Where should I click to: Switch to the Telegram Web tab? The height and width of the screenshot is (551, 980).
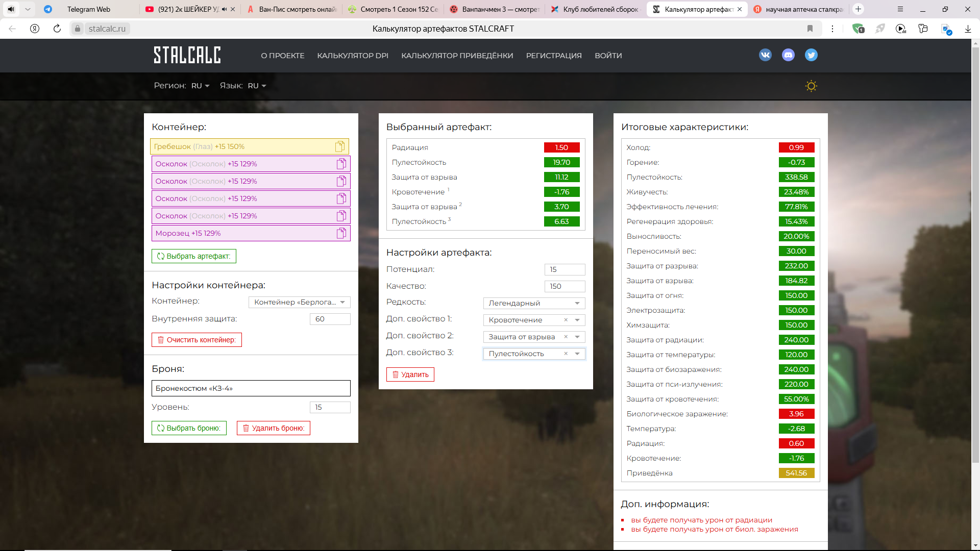89,9
